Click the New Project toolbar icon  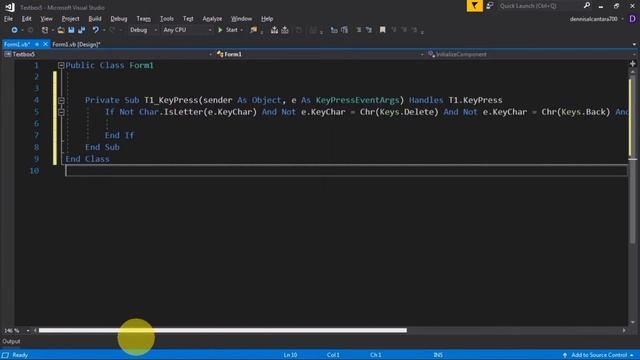(45, 30)
